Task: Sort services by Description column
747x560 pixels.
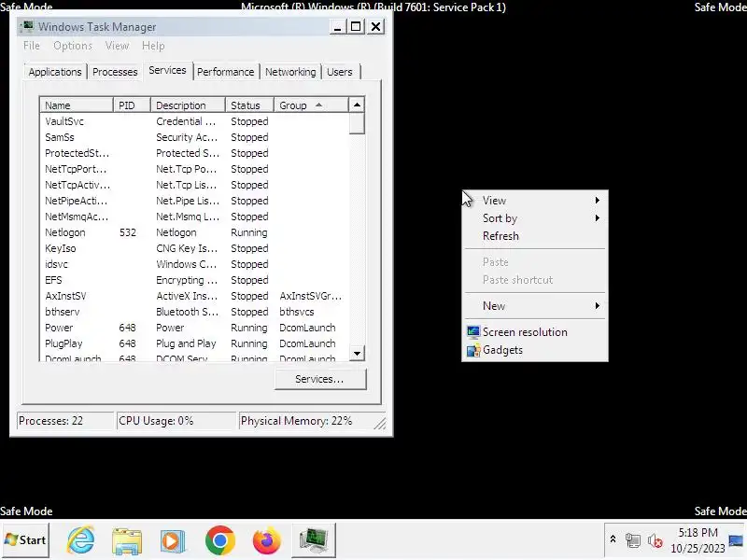Action: tap(189, 105)
